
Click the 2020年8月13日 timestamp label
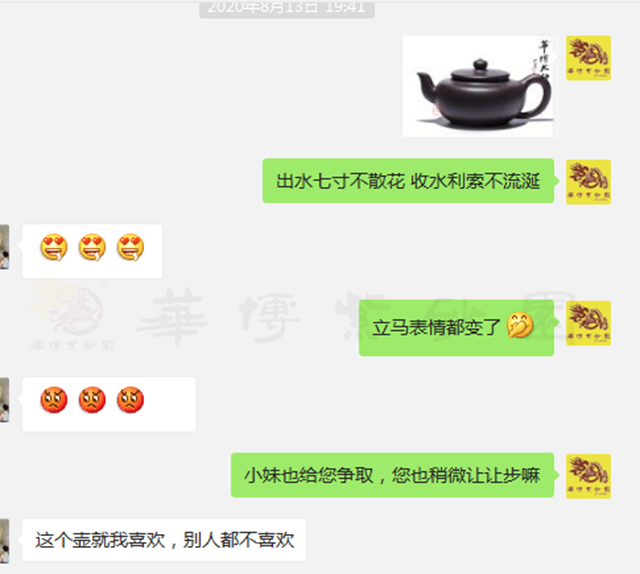(287, 8)
